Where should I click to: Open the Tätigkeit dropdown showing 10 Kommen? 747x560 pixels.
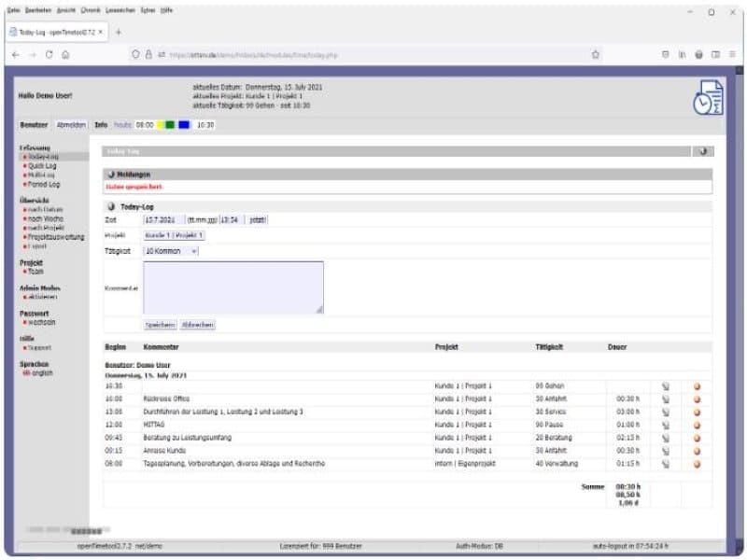point(171,251)
